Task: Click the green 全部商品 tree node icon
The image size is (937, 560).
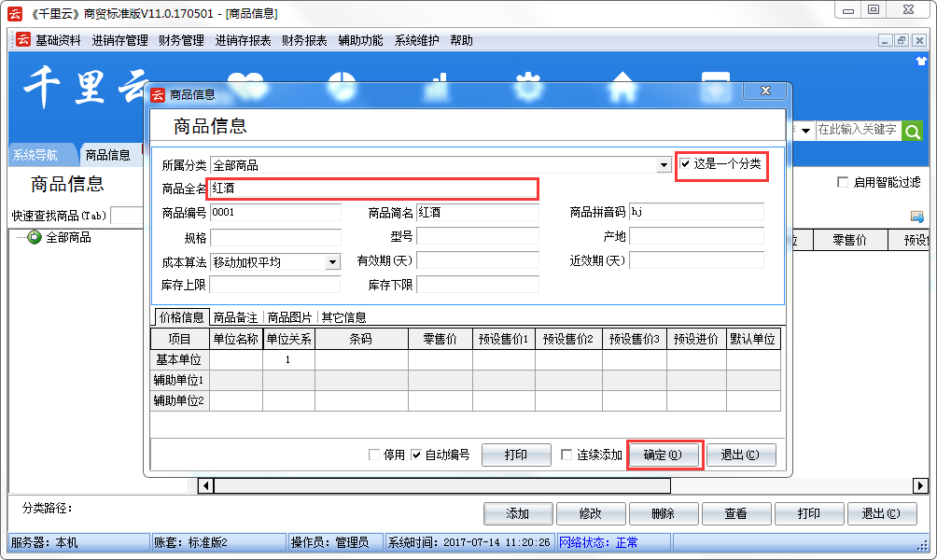Action: (x=35, y=237)
